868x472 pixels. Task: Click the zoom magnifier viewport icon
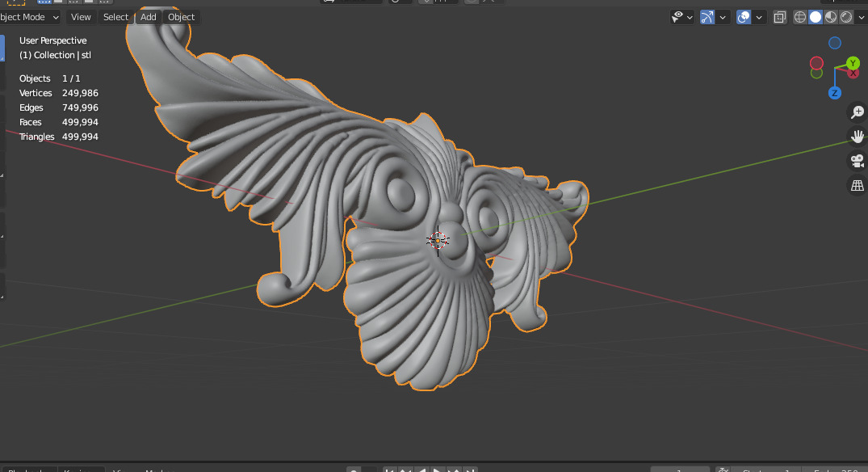pyautogui.click(x=858, y=112)
